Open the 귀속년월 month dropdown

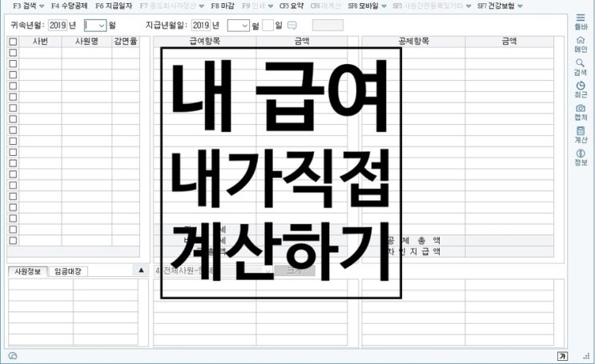102,26
